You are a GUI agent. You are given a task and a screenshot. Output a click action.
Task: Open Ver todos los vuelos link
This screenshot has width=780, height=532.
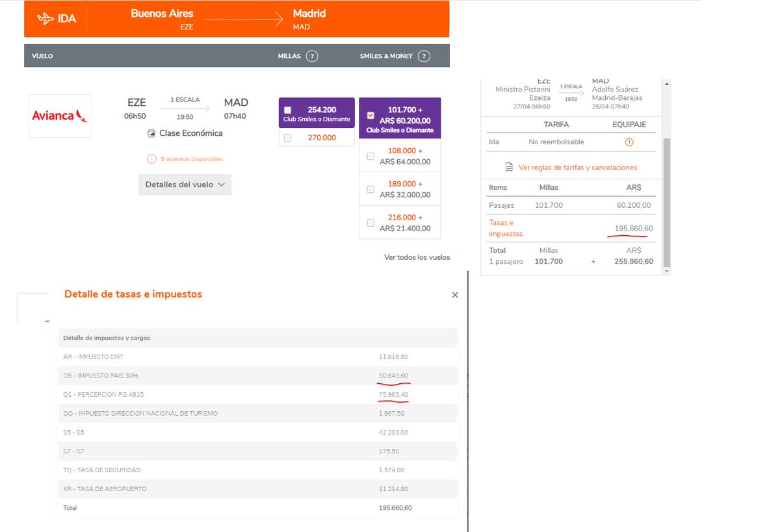pos(417,257)
